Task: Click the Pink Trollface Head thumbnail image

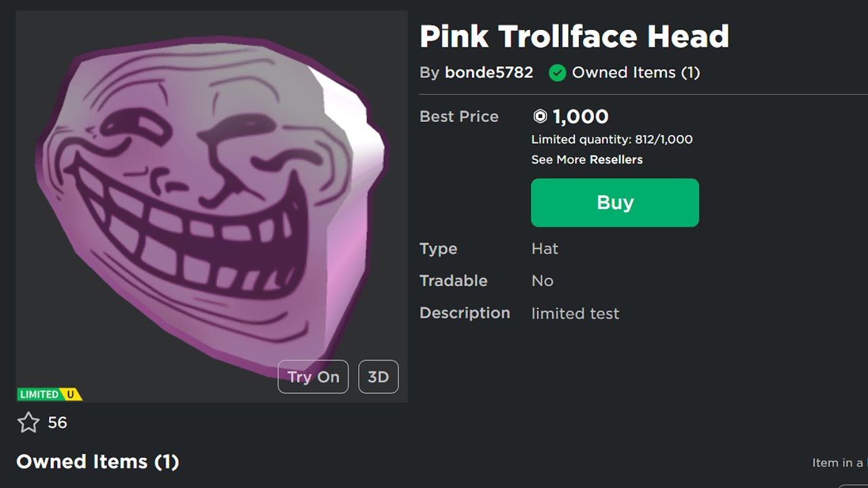Action: (210, 203)
